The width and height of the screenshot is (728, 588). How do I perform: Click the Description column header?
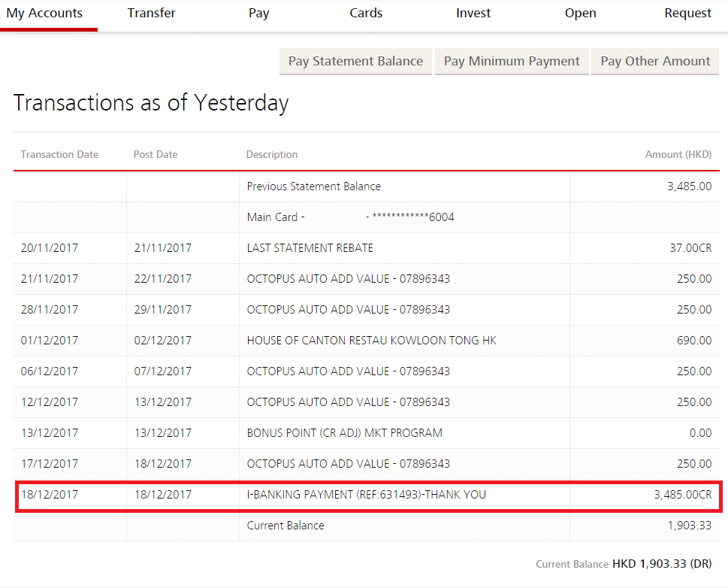click(272, 154)
